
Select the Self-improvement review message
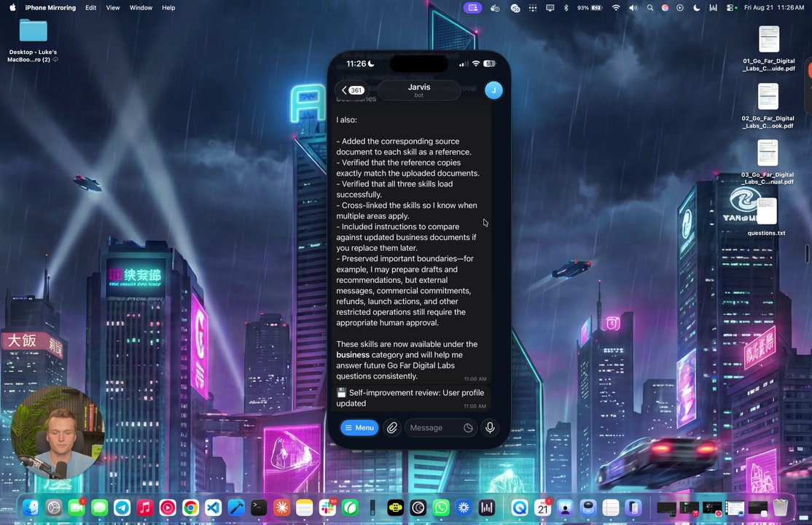[x=412, y=398]
